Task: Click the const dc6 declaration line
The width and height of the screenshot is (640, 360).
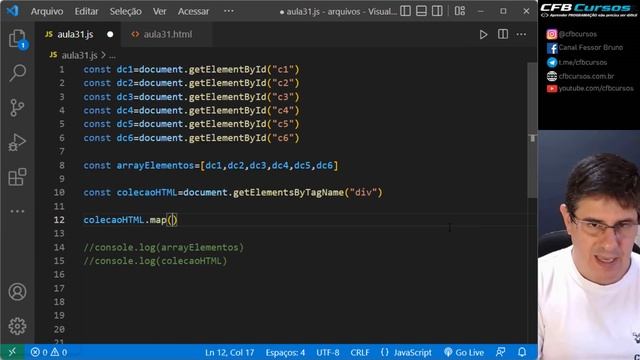Action: click(x=191, y=138)
